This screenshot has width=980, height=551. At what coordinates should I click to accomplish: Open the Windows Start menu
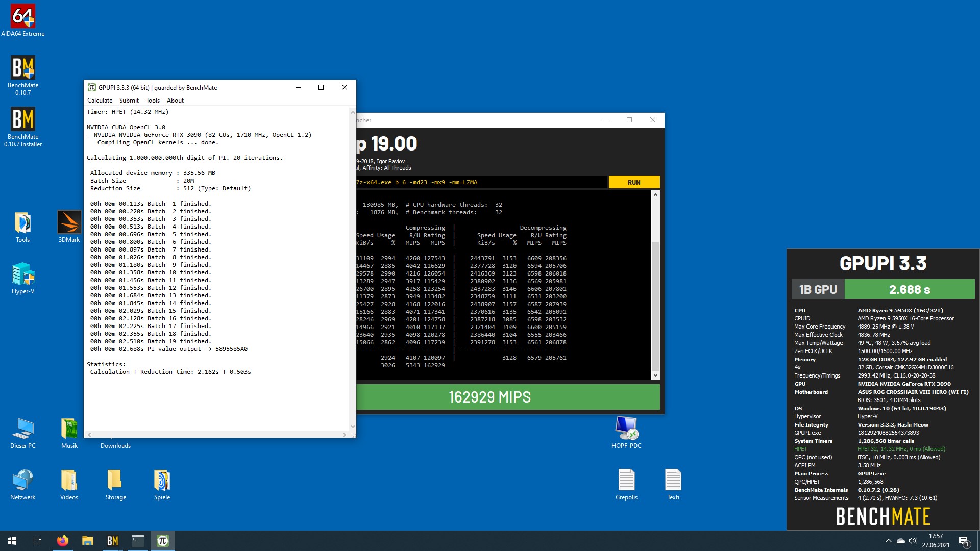coord(12,541)
